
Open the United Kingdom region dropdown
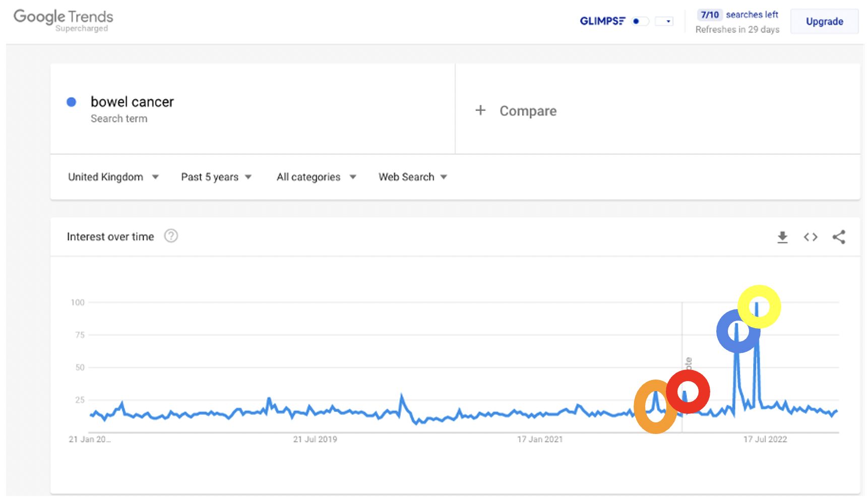(113, 177)
